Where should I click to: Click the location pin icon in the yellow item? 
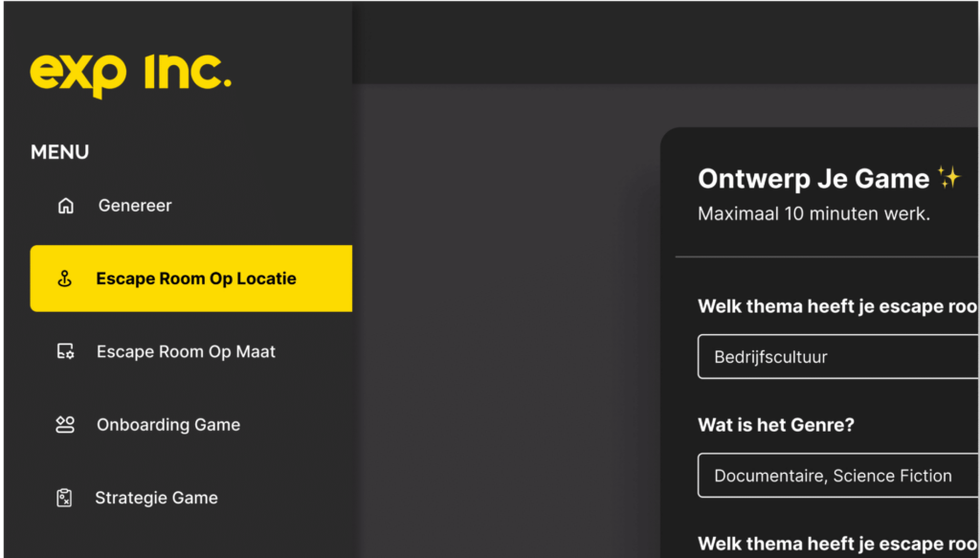pyautogui.click(x=65, y=279)
